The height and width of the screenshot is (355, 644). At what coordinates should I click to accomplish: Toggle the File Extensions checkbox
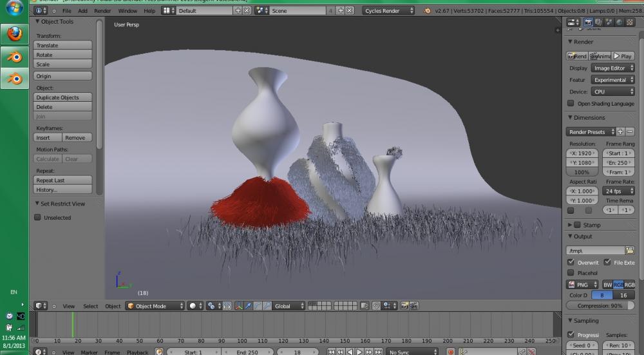pyautogui.click(x=607, y=262)
